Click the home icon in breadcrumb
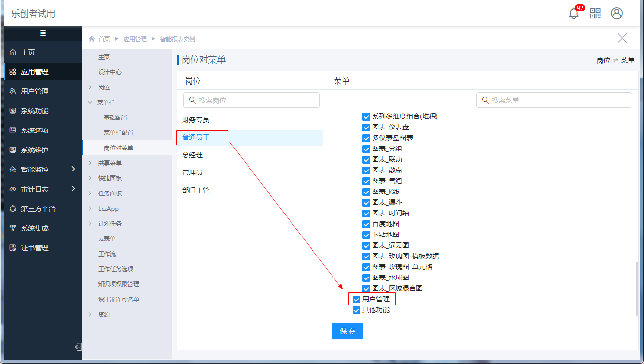644x364 pixels. [x=92, y=39]
